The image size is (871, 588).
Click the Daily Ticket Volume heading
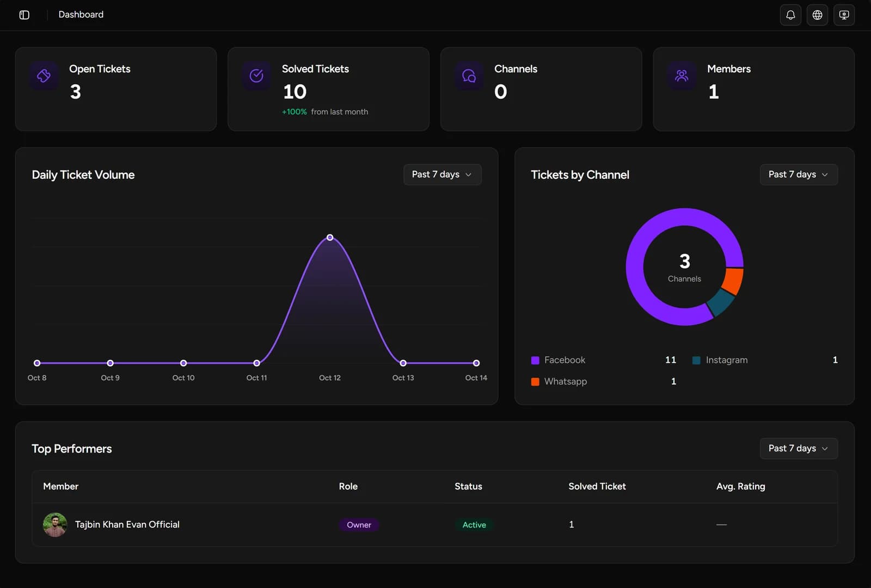[x=83, y=175]
